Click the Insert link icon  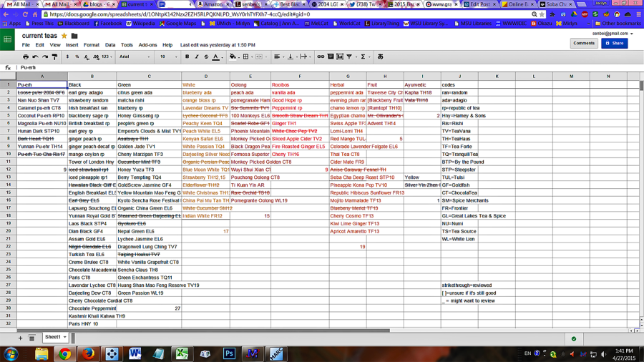[x=321, y=57]
